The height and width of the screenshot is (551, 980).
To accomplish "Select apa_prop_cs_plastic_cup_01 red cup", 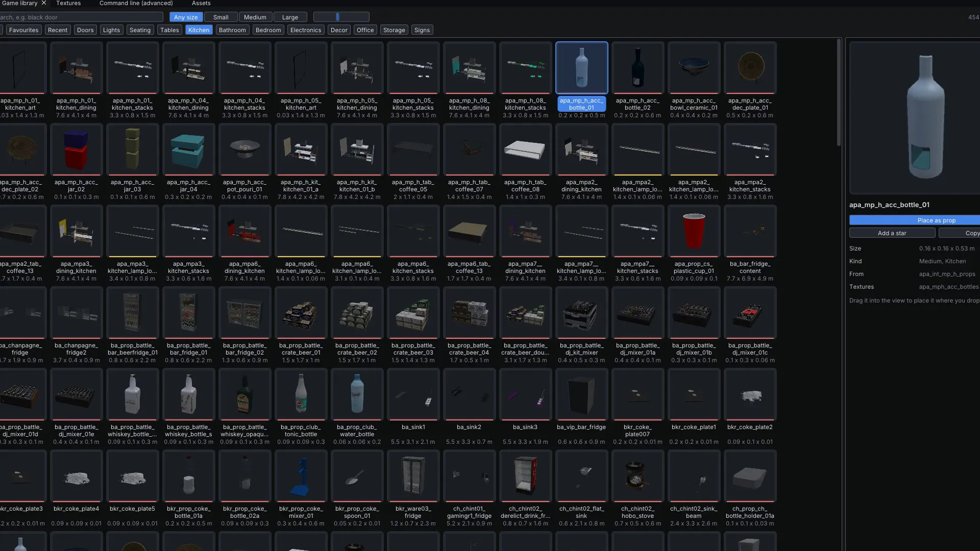I will tap(694, 231).
